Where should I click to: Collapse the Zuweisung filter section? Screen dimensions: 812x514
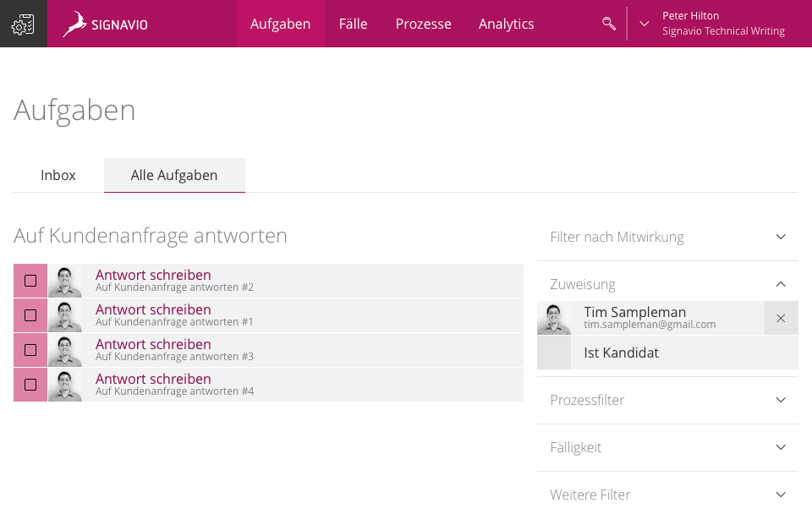pos(667,284)
